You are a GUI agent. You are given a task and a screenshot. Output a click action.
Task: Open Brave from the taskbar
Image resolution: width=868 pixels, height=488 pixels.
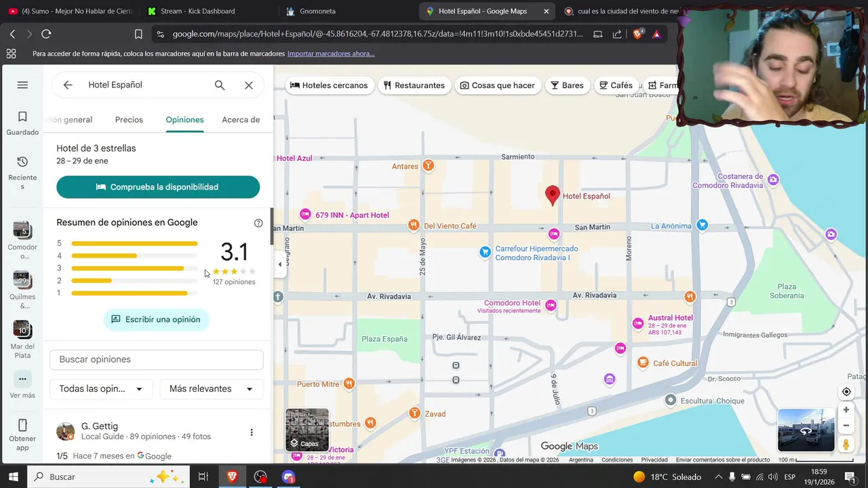click(232, 476)
